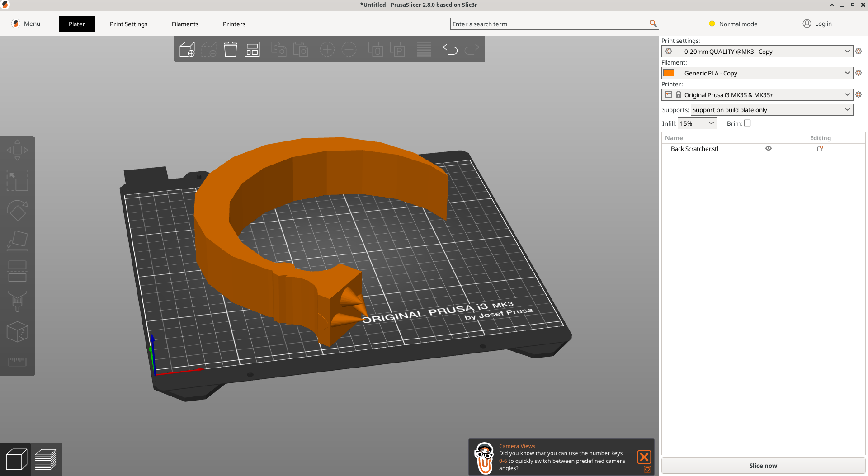This screenshot has height=476, width=868.
Task: Select the Rotate tool in left sidebar
Action: 17,211
